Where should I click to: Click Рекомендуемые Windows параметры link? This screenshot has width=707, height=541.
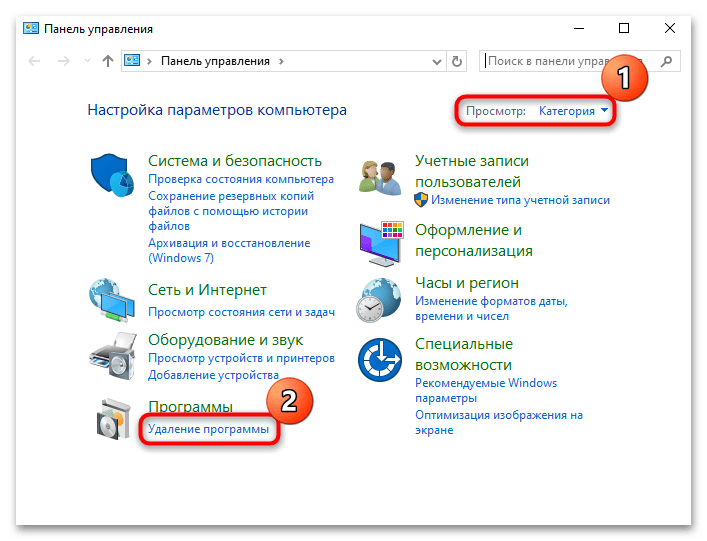(486, 390)
